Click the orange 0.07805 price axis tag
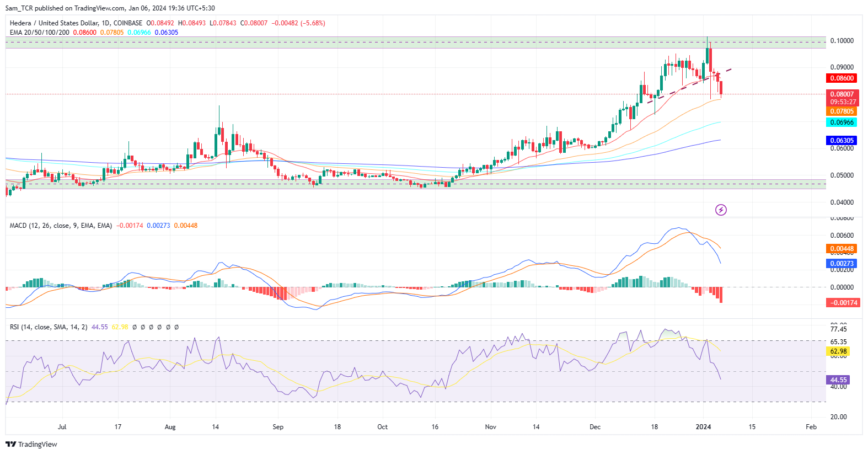The width and height of the screenshot is (868, 454). point(842,111)
